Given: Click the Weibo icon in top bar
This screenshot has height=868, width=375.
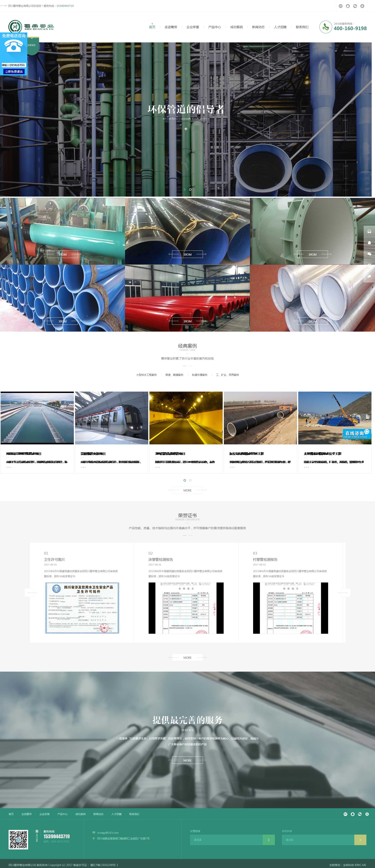Looking at the screenshot, I should 340,6.
